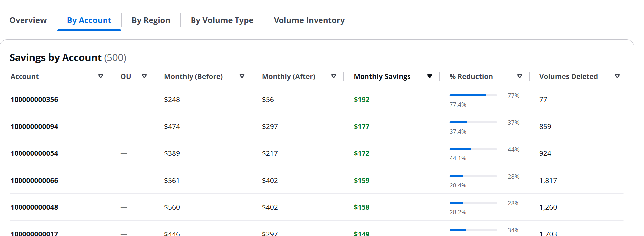Screen dimensions: 644x236
Task: Click the Monthly (After) column header
Action: 288,76
